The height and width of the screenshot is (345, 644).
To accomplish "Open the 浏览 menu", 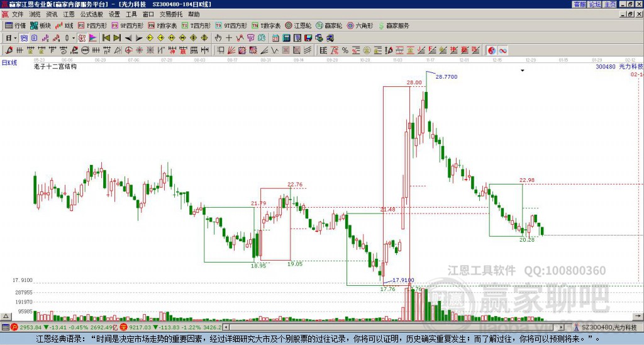I will pyautogui.click(x=35, y=14).
